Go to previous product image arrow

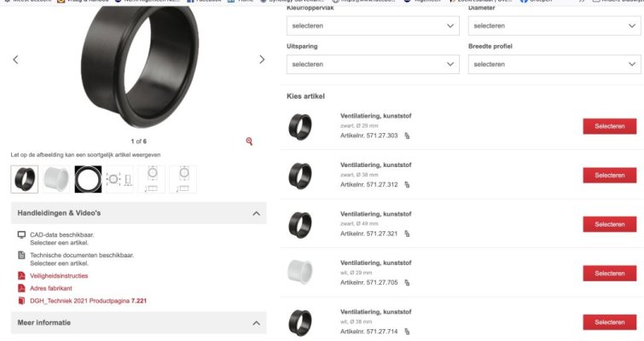click(15, 60)
